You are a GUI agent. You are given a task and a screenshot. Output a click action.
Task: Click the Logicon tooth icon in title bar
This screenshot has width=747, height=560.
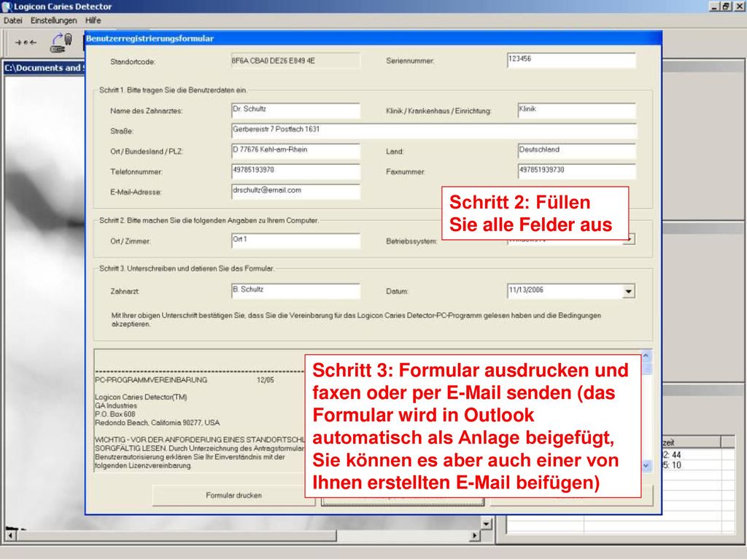tap(7, 7)
